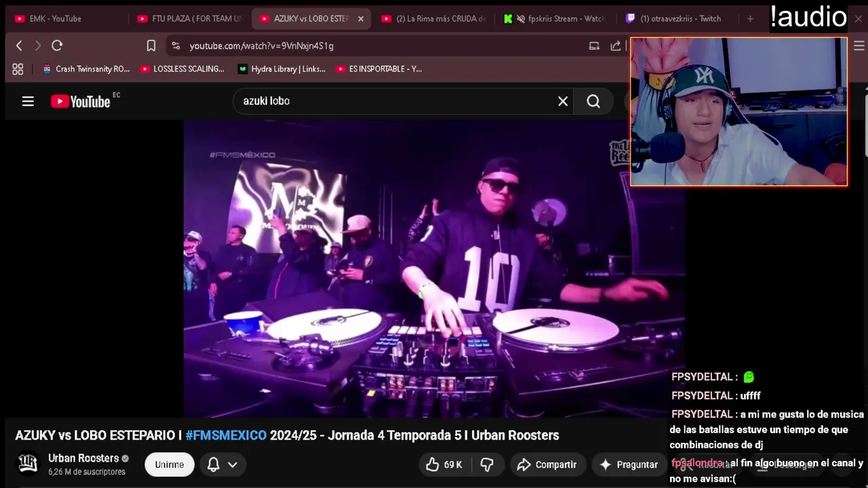Open Hydra Library bookmark

coord(281,68)
